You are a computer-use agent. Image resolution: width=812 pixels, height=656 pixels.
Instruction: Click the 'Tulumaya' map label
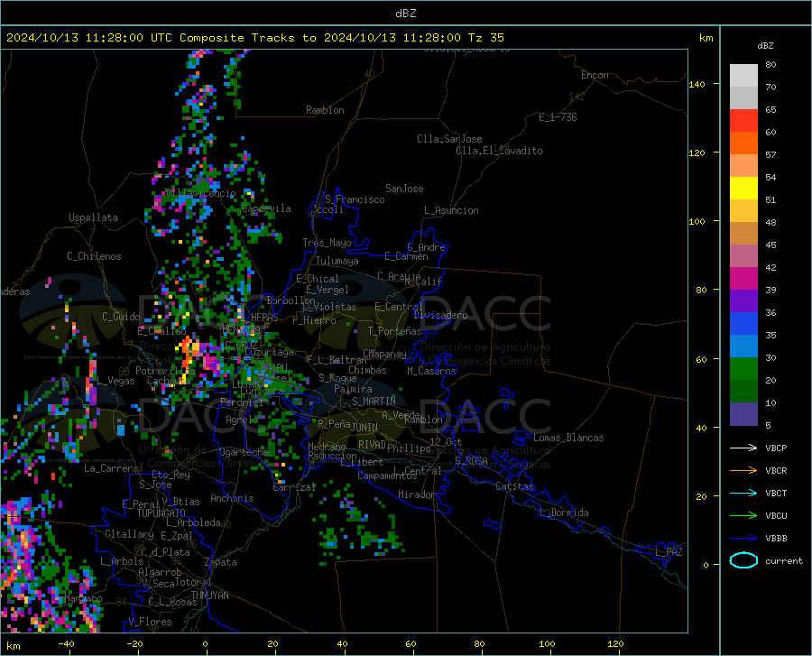pyautogui.click(x=337, y=261)
